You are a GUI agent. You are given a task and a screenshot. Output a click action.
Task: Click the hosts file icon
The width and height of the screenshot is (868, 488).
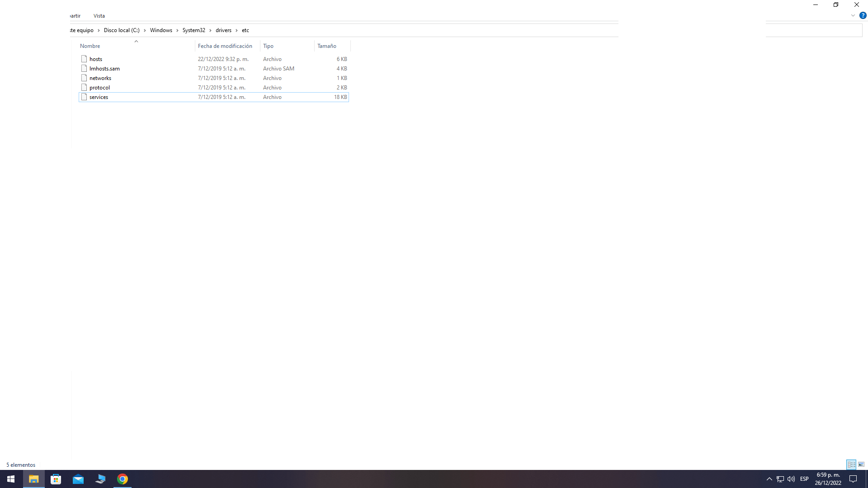(84, 59)
